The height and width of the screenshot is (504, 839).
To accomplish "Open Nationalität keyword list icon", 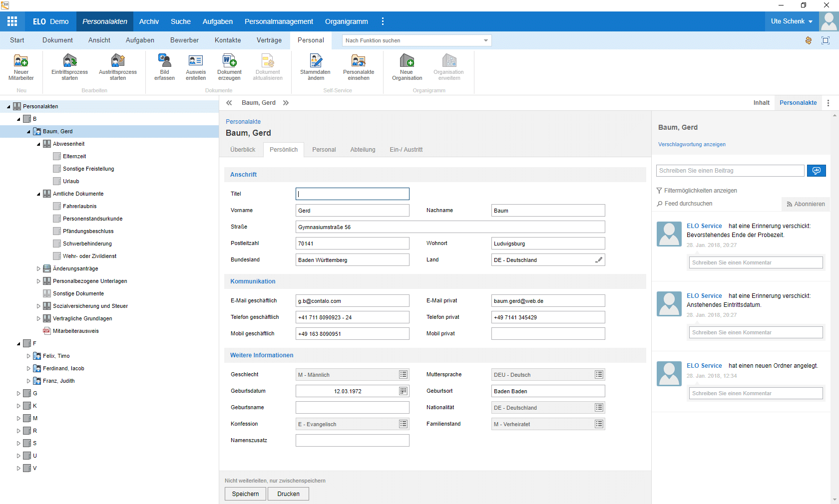I will point(599,408).
